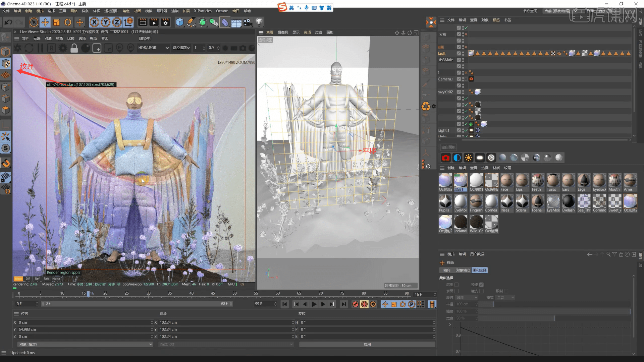Screen dimensions: 644x362
Task: Open the Octane menu
Action: (x=222, y=11)
